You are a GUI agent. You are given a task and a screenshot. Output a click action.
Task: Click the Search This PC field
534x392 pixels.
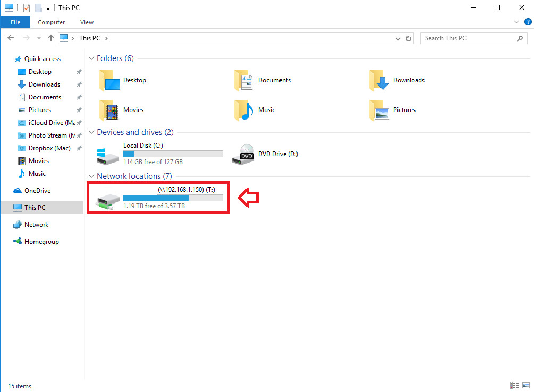(x=468, y=38)
